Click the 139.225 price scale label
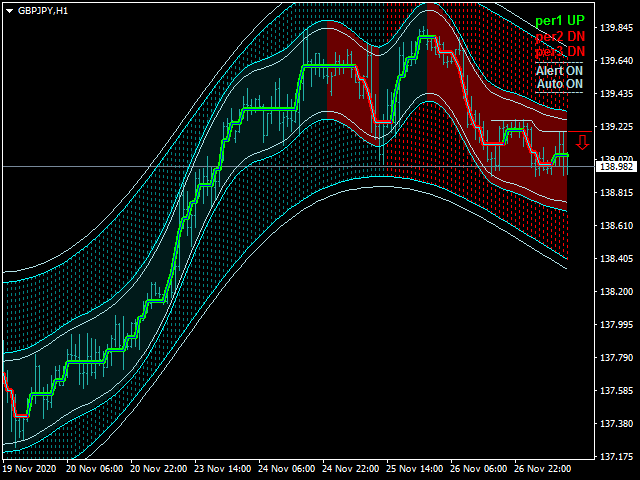This screenshot has height=480, width=640. [x=617, y=127]
